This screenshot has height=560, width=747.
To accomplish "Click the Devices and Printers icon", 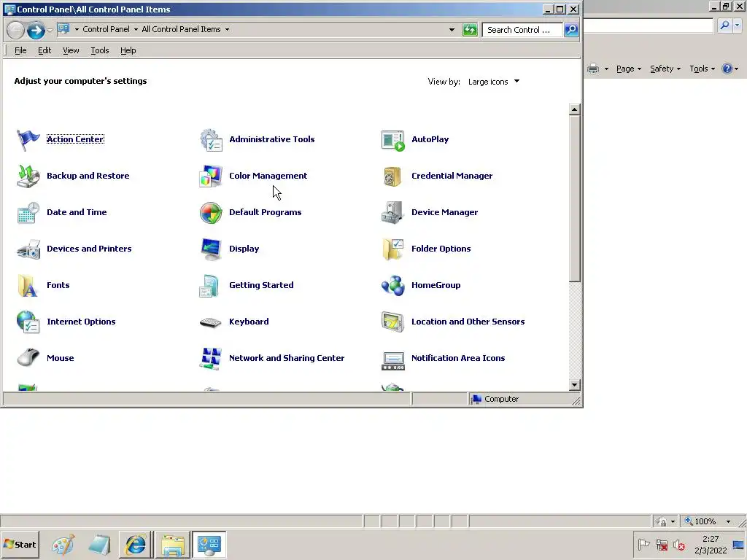I will point(28,249).
